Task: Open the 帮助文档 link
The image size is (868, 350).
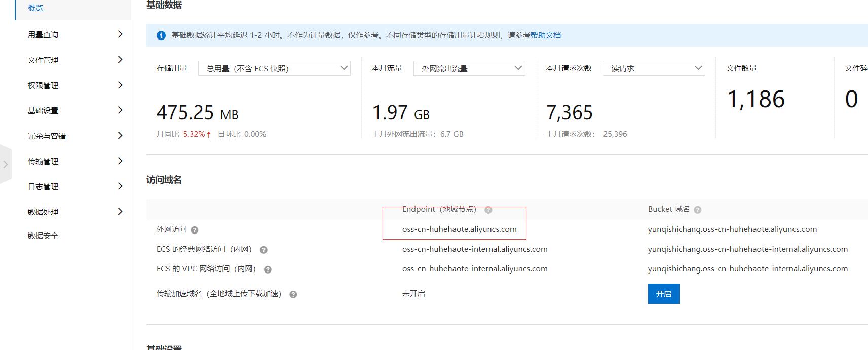Action: pos(546,35)
